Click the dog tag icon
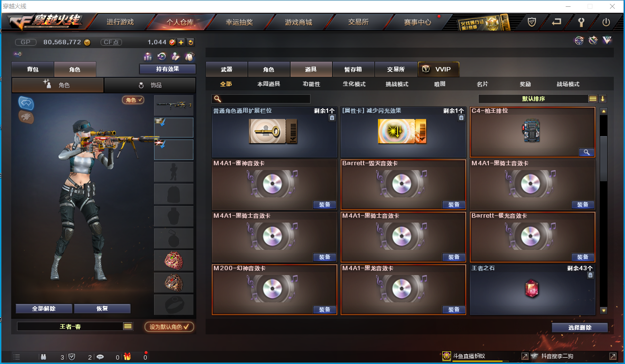 190,57
